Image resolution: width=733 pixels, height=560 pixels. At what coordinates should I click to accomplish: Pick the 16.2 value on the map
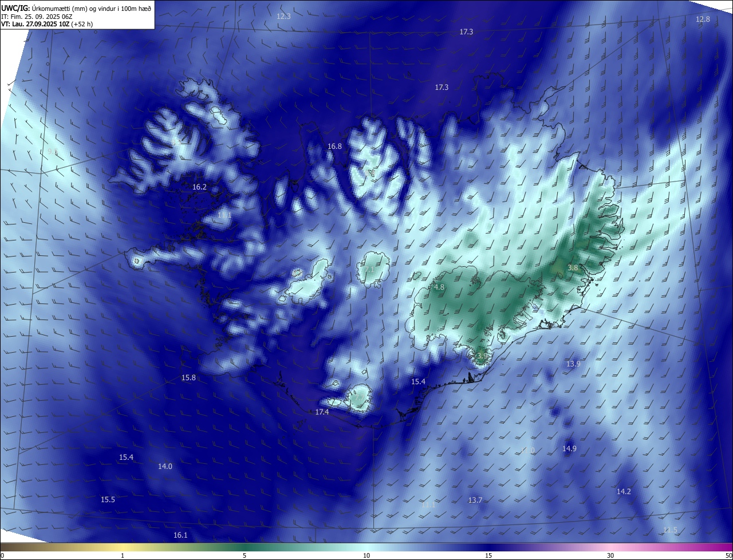(x=199, y=187)
